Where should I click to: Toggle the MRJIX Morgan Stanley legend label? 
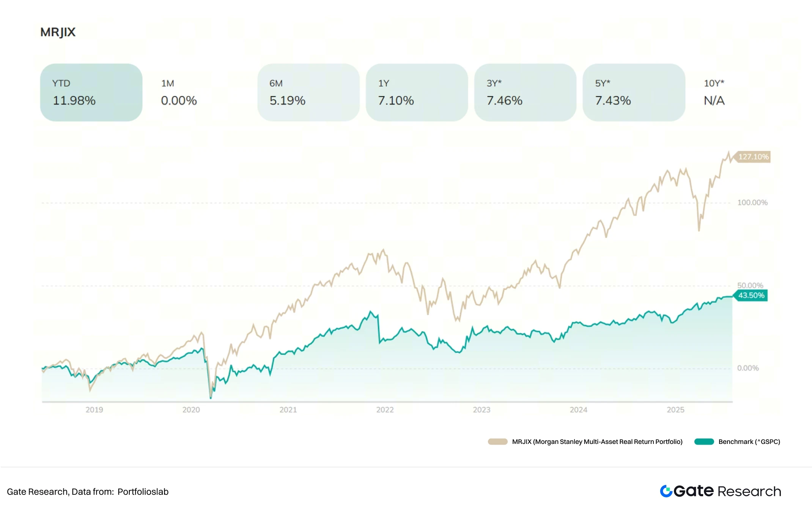pos(597,442)
